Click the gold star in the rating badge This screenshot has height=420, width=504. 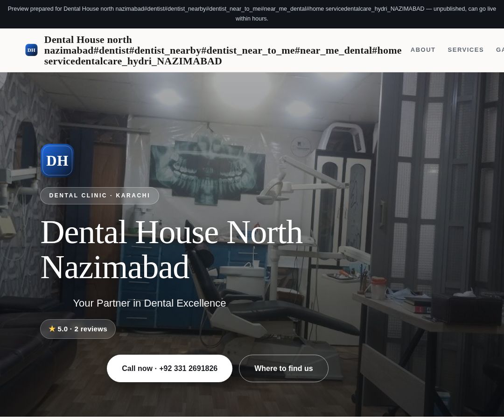pyautogui.click(x=52, y=329)
